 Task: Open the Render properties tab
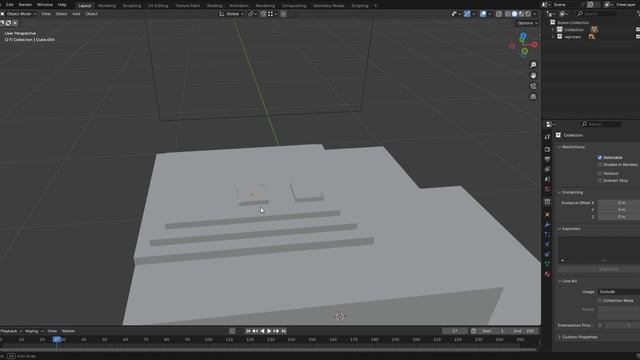(x=547, y=149)
